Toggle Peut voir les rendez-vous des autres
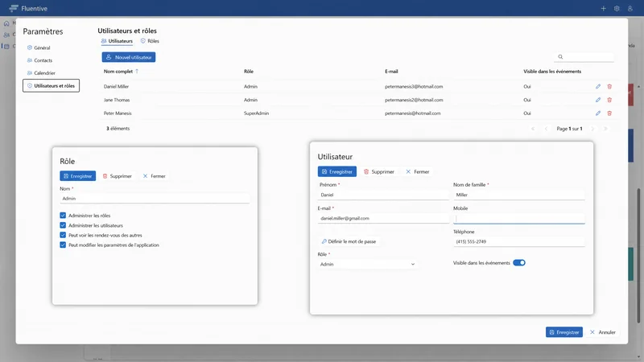The width and height of the screenshot is (644, 362). [x=63, y=235]
